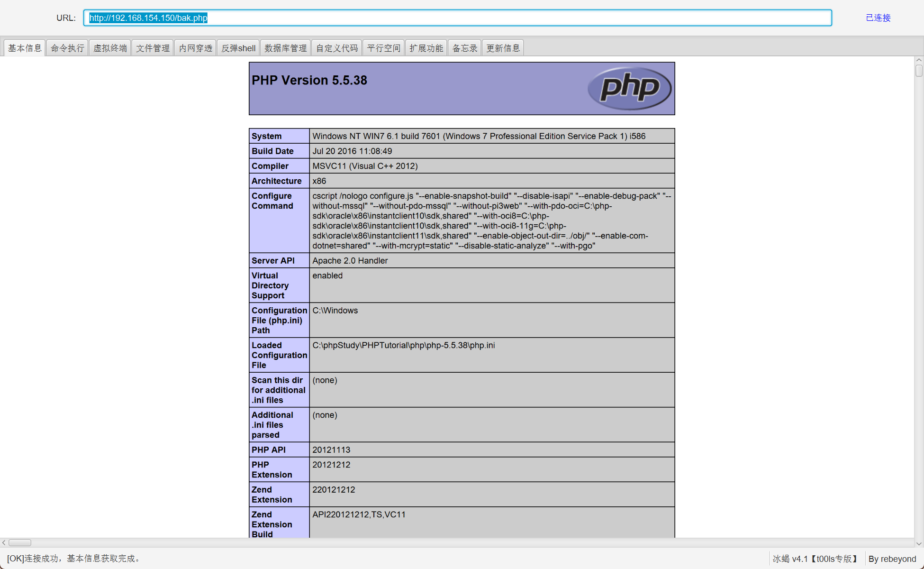Screen dimensions: 924x569
Task: Switch to the 数据库管理 tab
Action: coord(285,48)
